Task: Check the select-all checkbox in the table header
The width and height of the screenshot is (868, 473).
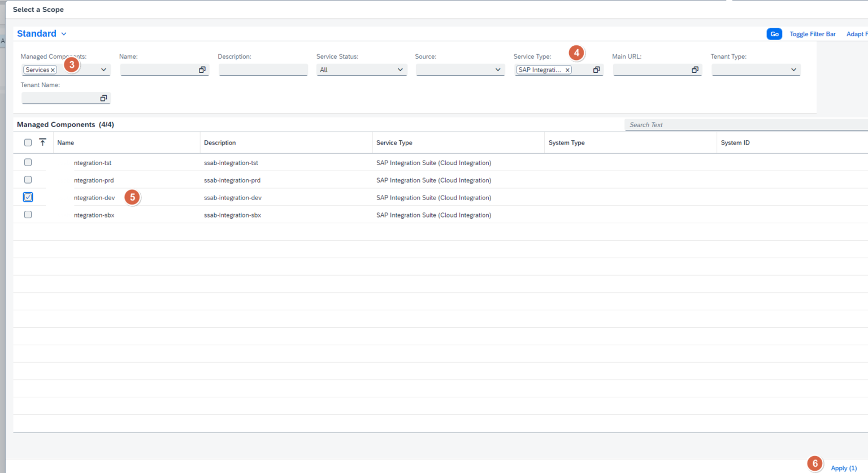Action: pyautogui.click(x=28, y=142)
